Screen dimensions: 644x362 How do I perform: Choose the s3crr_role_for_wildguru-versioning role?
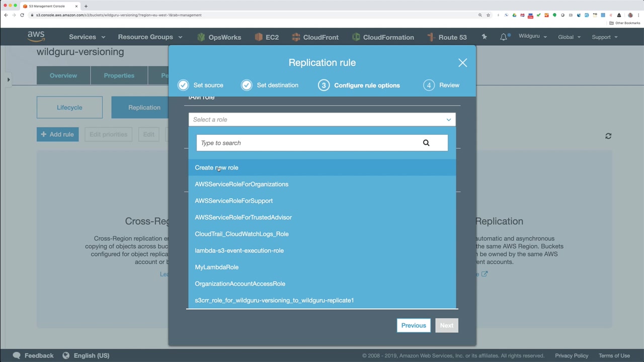pos(322,300)
